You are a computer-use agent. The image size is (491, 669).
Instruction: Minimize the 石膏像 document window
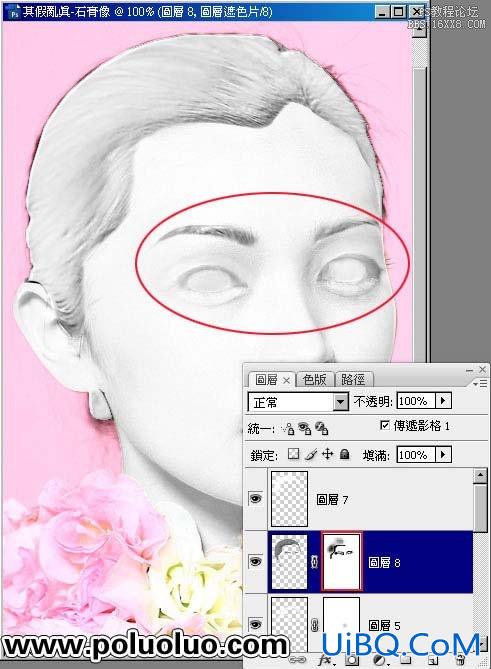click(x=383, y=12)
